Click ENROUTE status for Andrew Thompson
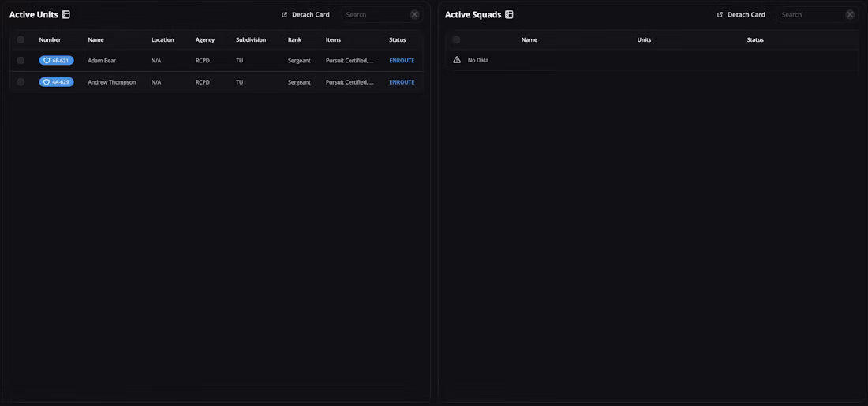 click(402, 82)
